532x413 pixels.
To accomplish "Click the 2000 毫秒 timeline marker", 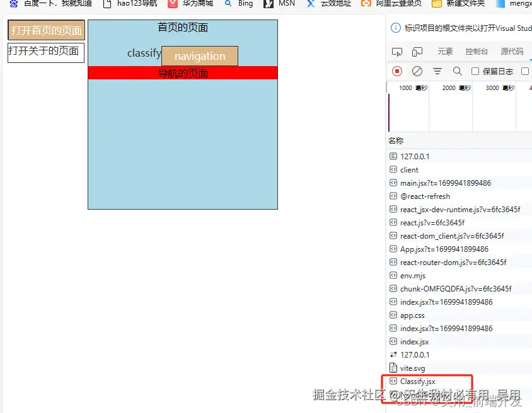I will (457, 88).
